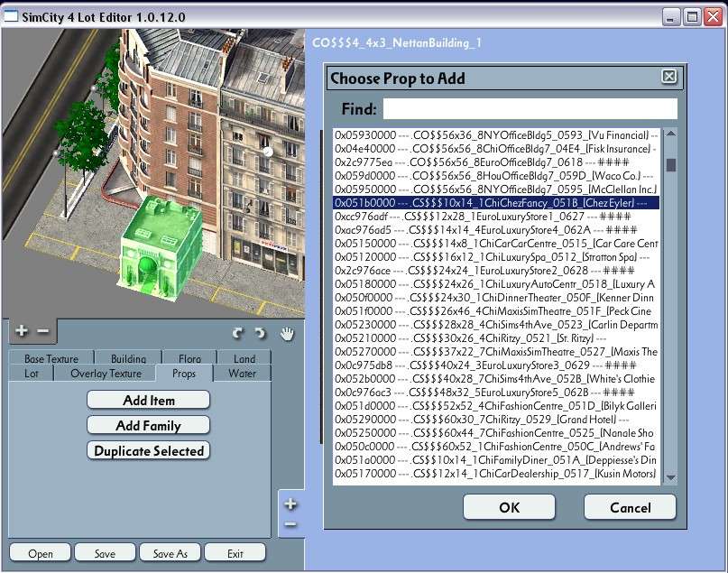The height and width of the screenshot is (573, 728).
Task: Select 8ChiOfficeBldg7_04E4 Fisk Insurance entry
Action: [496, 149]
